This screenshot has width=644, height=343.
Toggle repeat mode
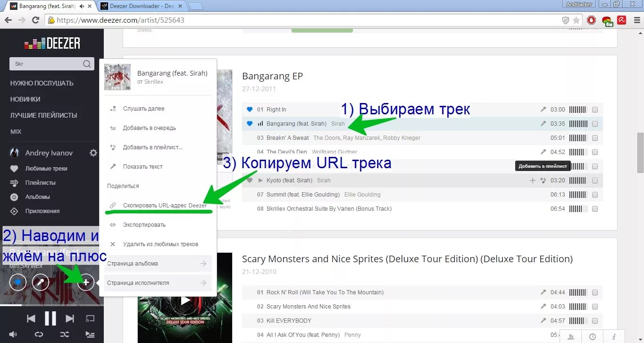click(x=39, y=334)
